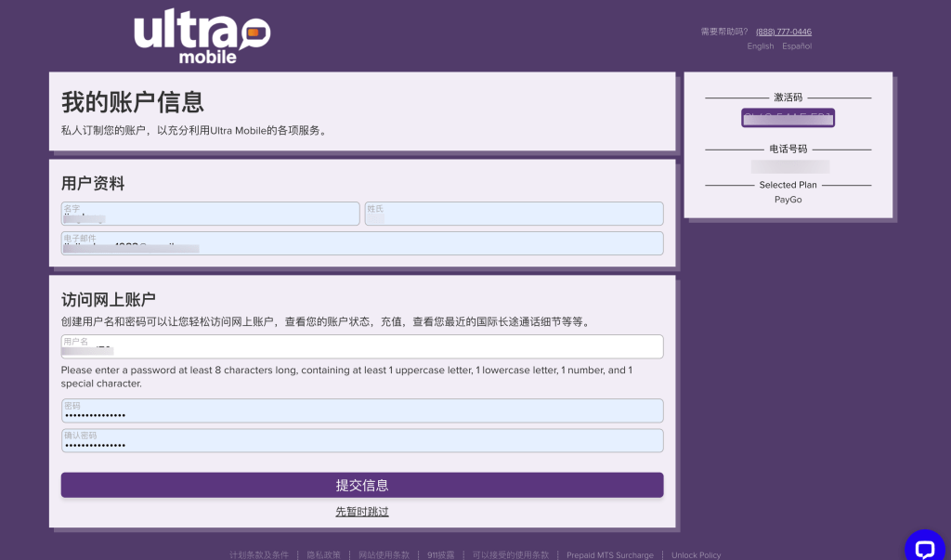Focus the 密码 password field

click(x=362, y=410)
